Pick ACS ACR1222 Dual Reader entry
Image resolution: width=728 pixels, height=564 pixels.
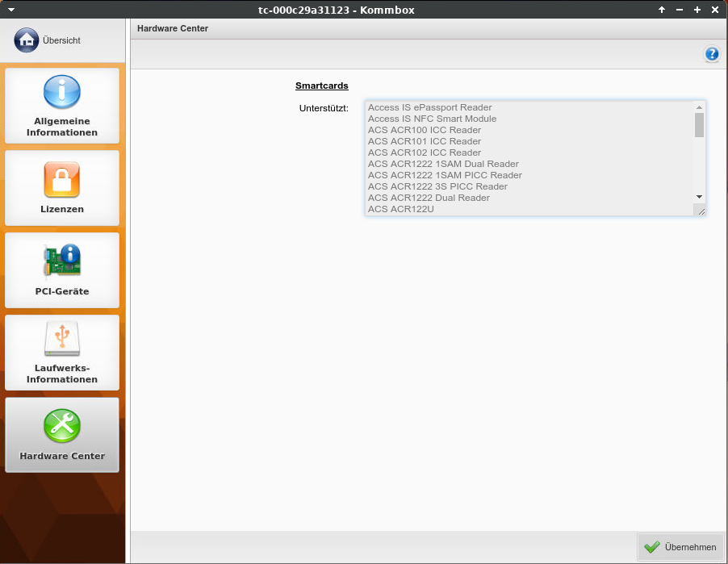tap(429, 198)
